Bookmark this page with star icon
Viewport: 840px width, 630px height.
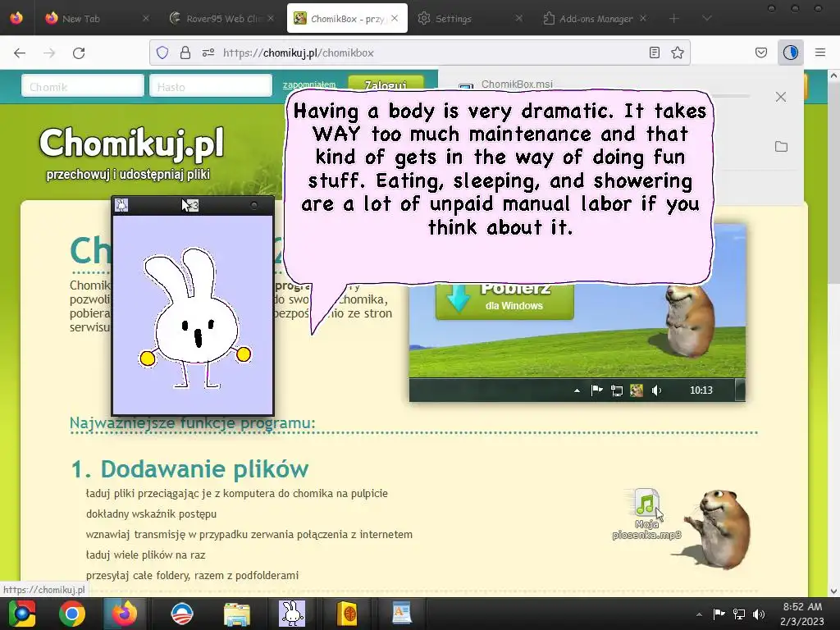click(x=678, y=52)
